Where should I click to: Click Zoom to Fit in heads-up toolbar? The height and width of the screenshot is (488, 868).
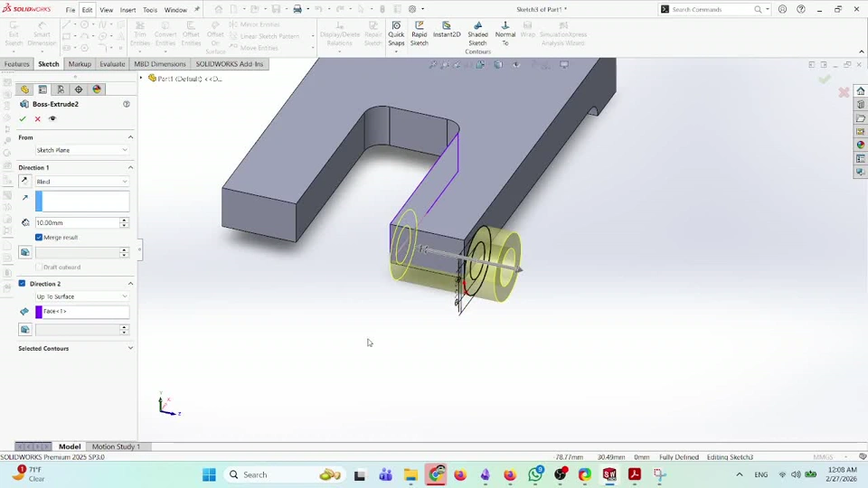click(x=433, y=65)
